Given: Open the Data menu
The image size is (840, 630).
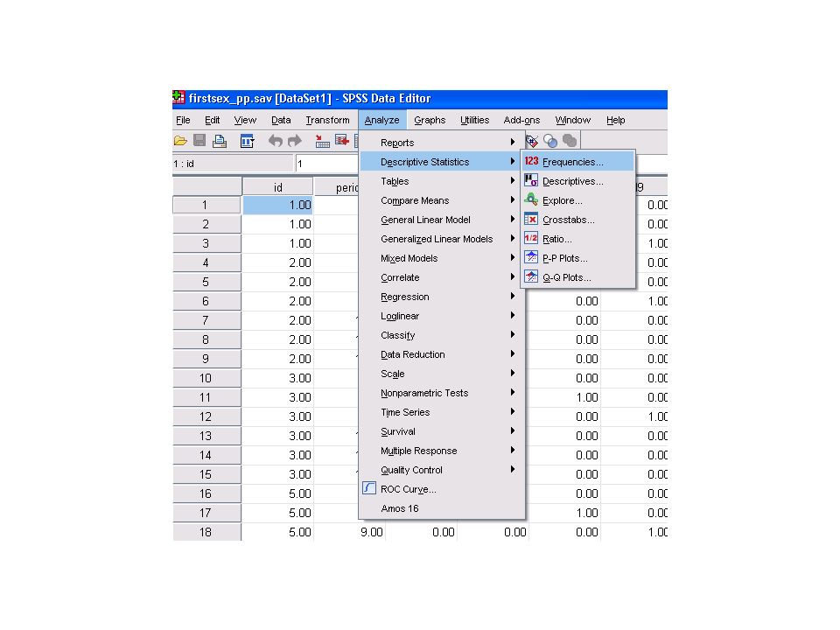Looking at the screenshot, I should pyautogui.click(x=281, y=120).
